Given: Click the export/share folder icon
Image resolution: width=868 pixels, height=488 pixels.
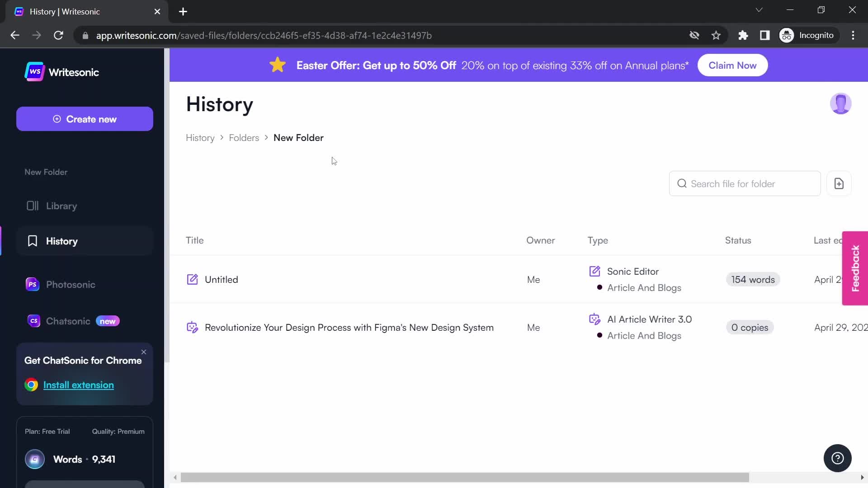Looking at the screenshot, I should click(839, 183).
